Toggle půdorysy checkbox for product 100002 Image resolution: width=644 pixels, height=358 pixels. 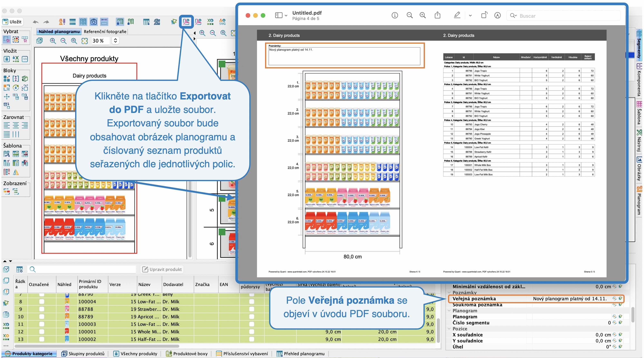pos(252,339)
